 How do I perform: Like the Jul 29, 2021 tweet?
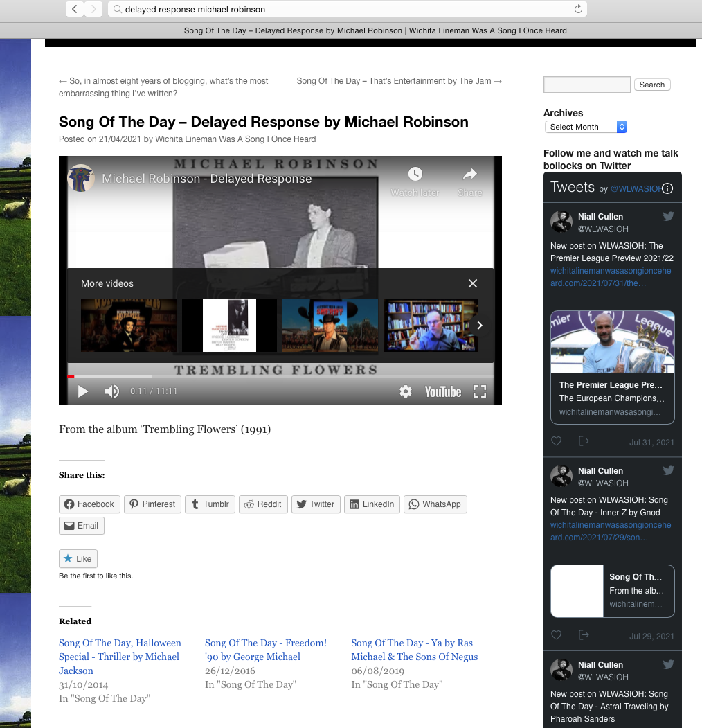(x=557, y=634)
